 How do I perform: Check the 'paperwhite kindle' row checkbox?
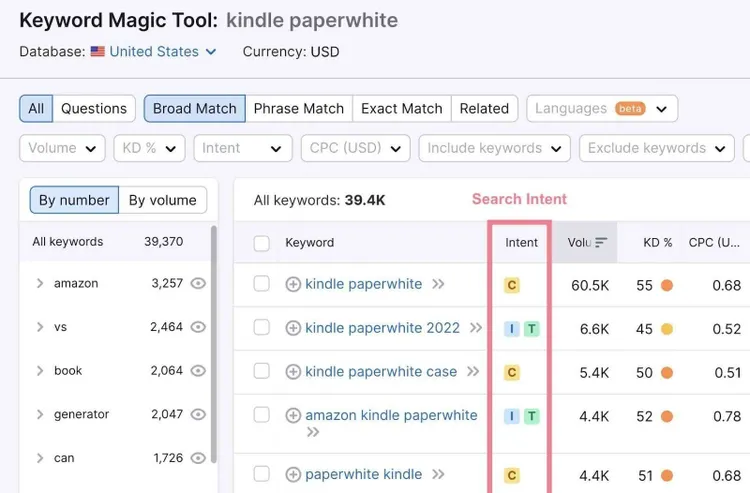[x=262, y=474]
